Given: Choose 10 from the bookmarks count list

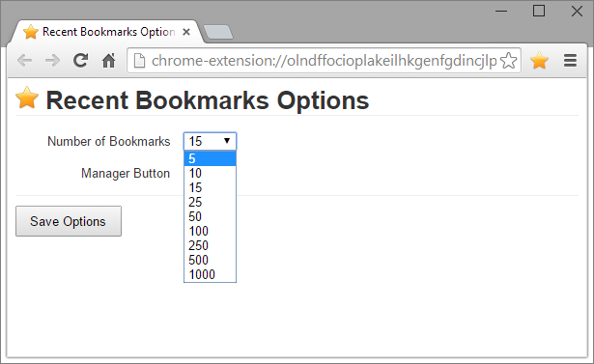Looking at the screenshot, I should coord(210,173).
